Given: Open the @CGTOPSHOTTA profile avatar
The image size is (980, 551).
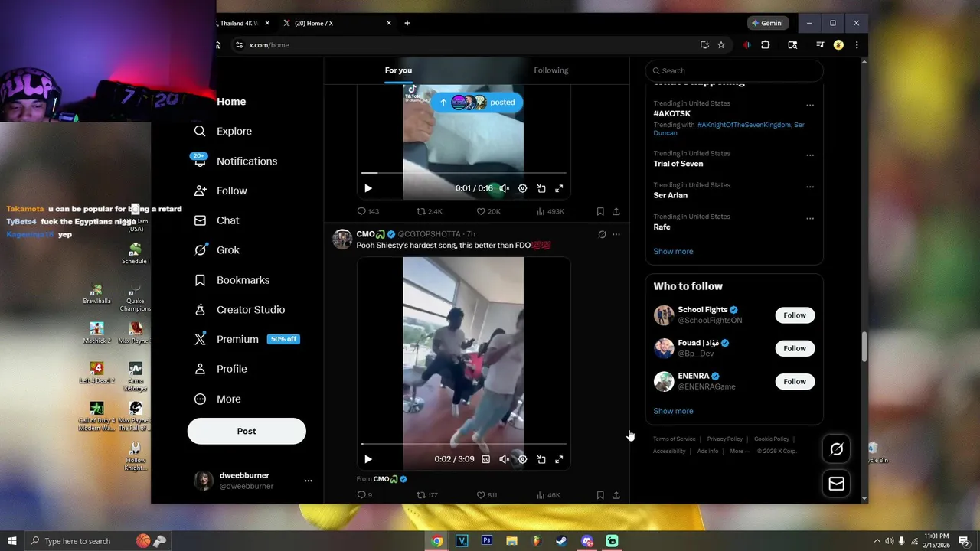Looking at the screenshot, I should [x=342, y=240].
